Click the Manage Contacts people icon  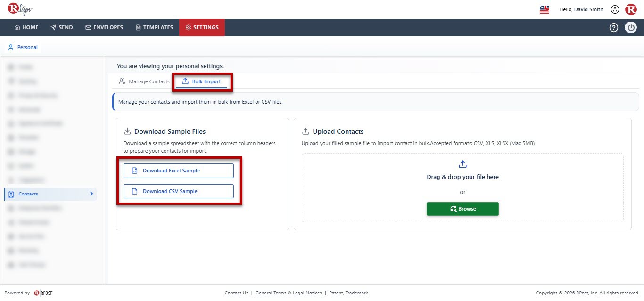[x=122, y=81]
